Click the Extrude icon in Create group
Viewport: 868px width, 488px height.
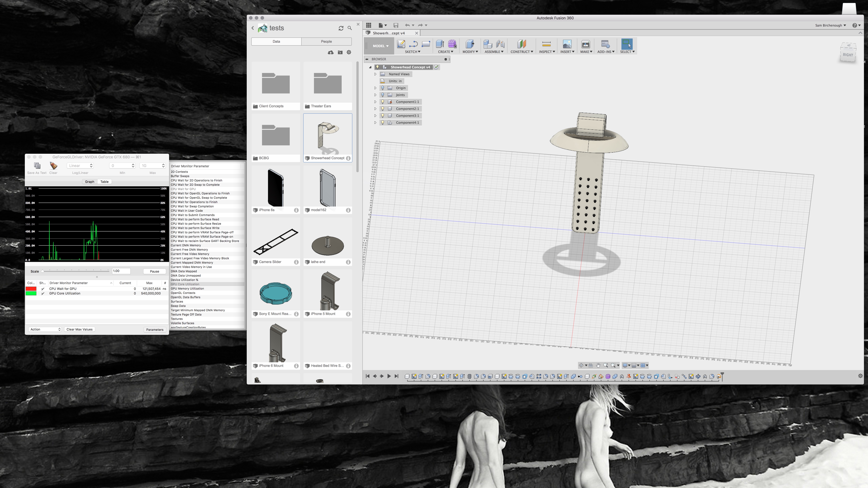[440, 44]
